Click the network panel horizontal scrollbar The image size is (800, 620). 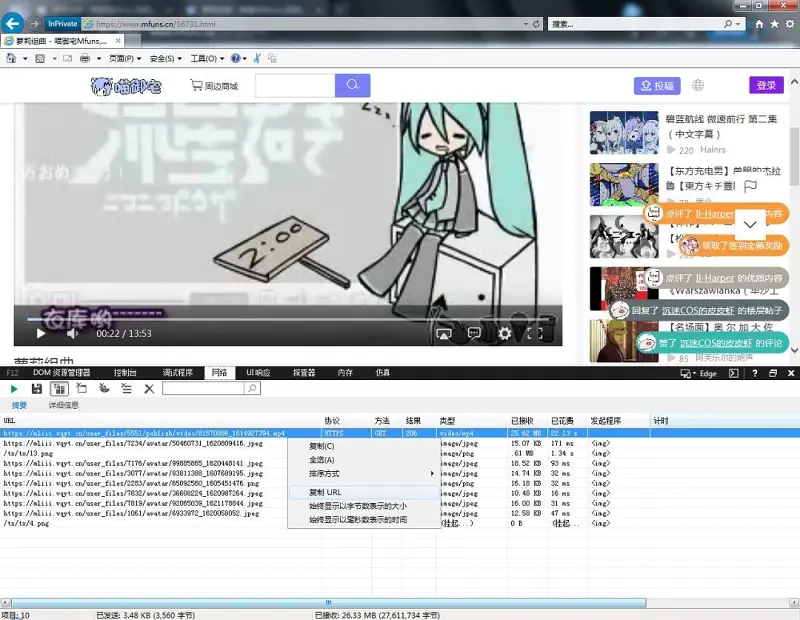[329, 603]
